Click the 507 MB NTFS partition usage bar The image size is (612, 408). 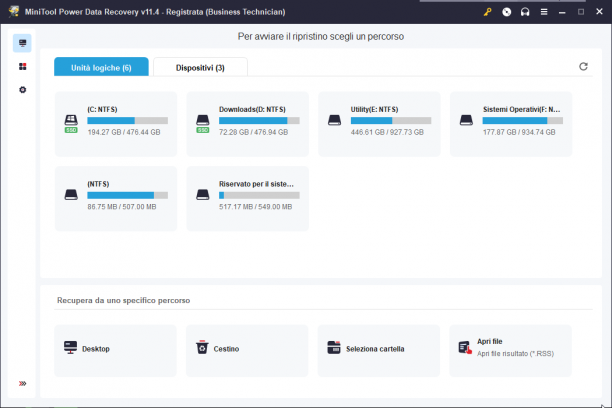(128, 195)
